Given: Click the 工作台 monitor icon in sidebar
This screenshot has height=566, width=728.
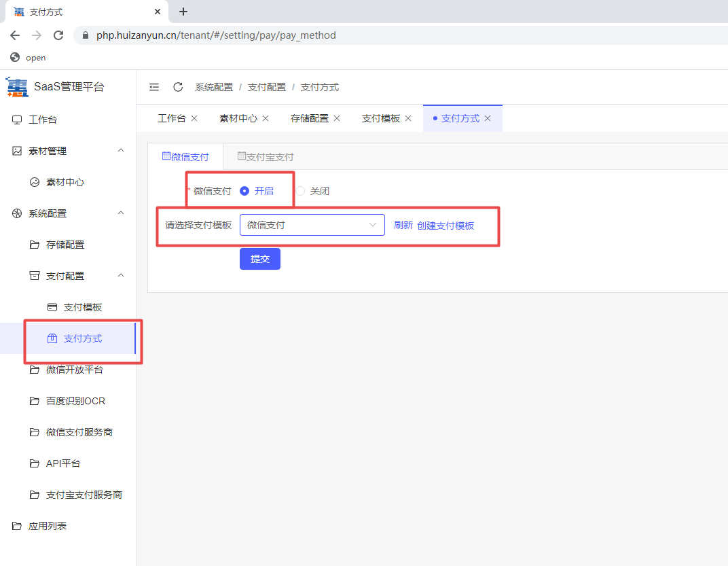Looking at the screenshot, I should [17, 120].
